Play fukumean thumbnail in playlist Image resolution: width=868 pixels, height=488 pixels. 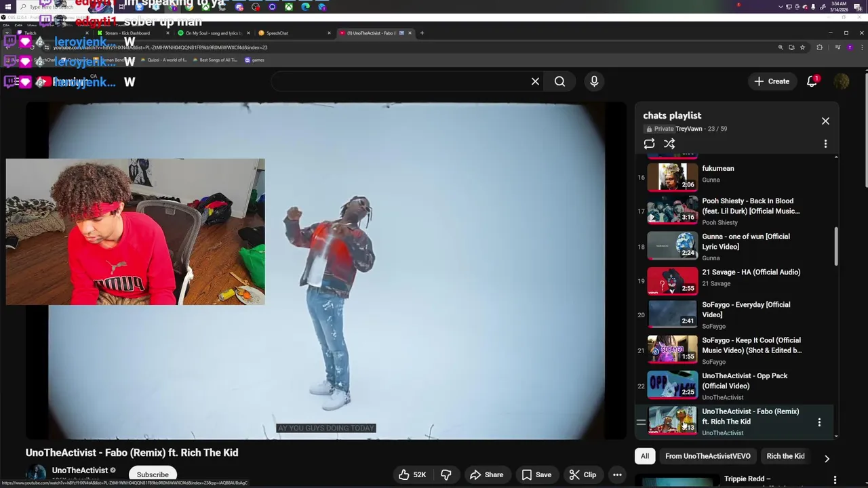[672, 176]
